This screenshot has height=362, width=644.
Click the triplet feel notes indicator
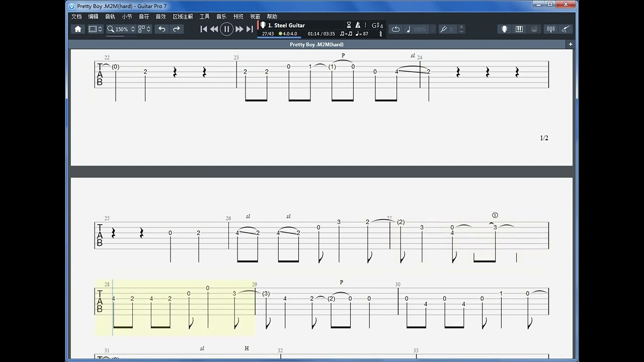click(x=346, y=34)
